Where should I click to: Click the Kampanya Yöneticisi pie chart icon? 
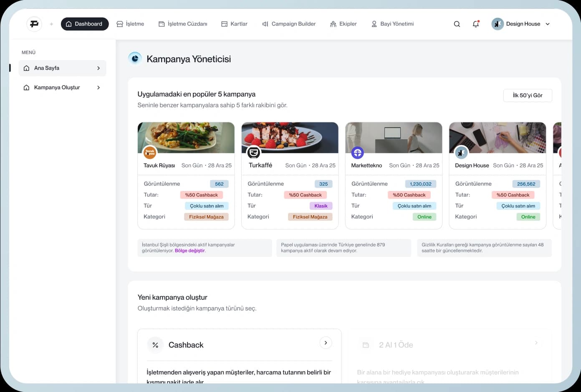point(135,59)
